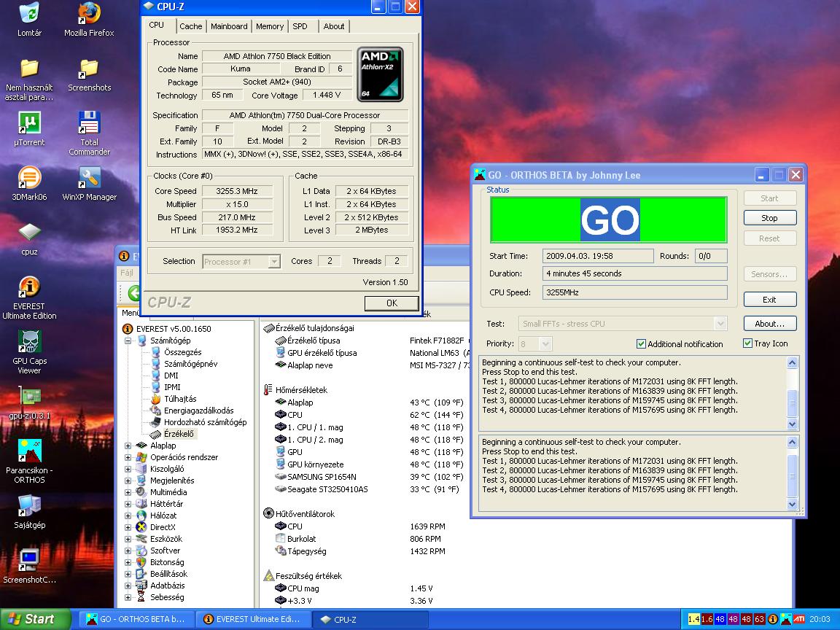Screen dimensions: 840x630
Task: Click the Stop button in ORTHOS
Action: pos(769,218)
